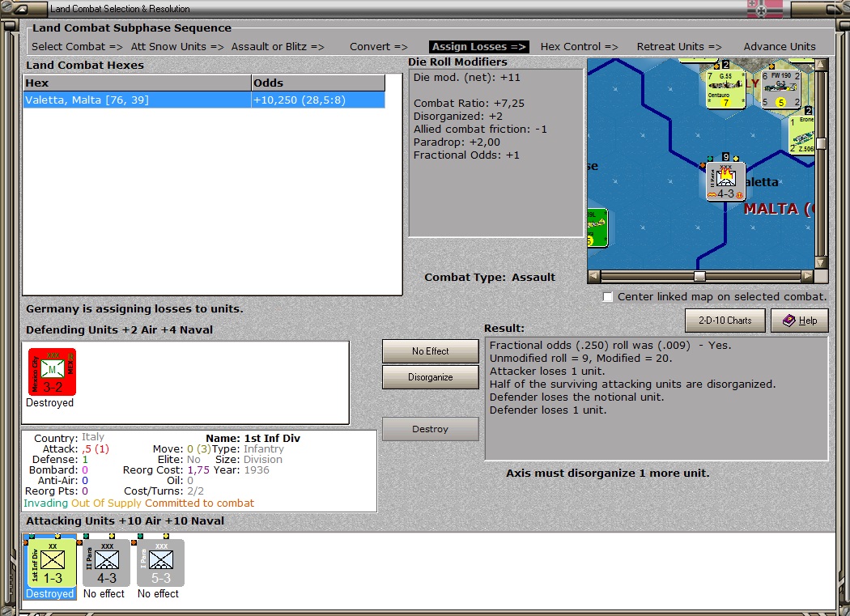
Task: Click the 'Name: 1st Inf Div' unit detail
Action: [253, 438]
